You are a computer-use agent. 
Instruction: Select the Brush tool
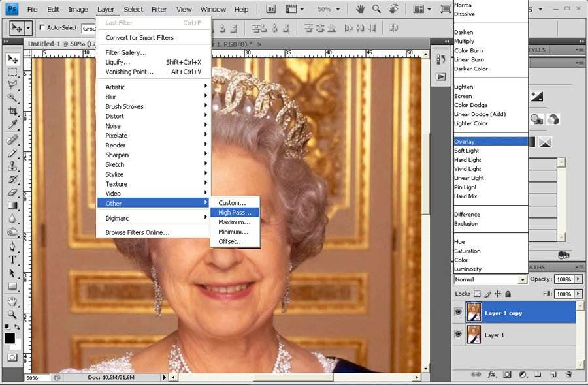tap(12, 153)
